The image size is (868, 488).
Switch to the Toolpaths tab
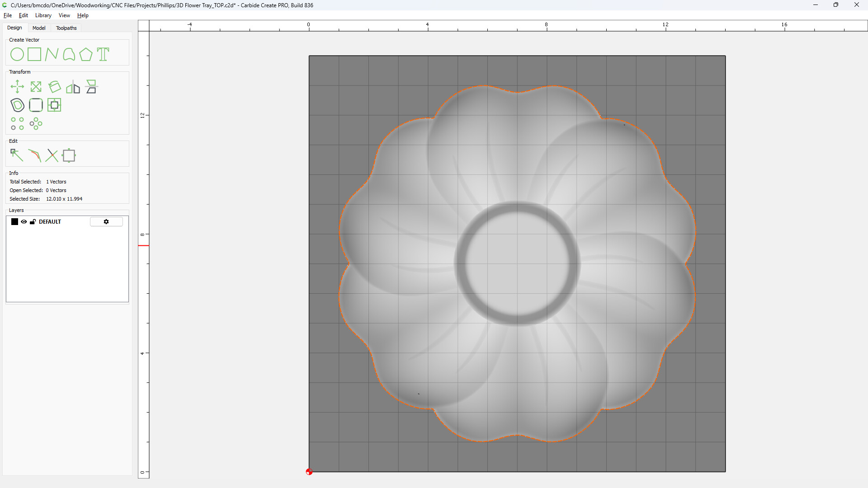pyautogui.click(x=66, y=28)
